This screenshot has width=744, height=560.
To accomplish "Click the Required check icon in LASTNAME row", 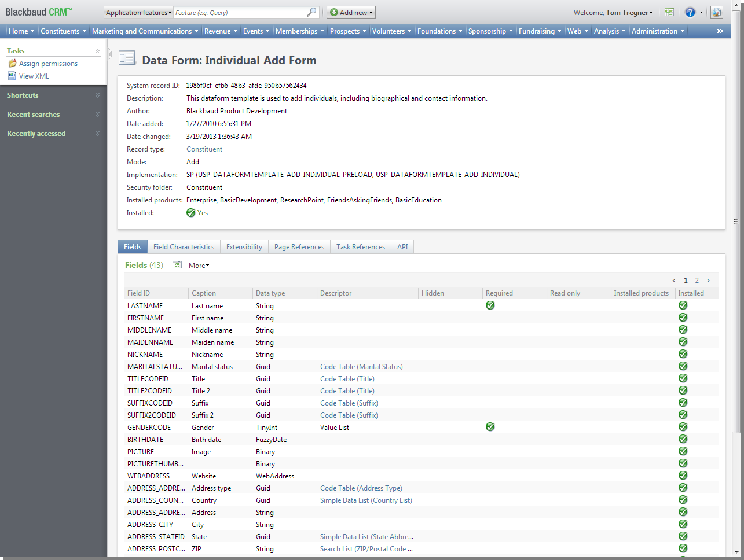I will click(490, 305).
